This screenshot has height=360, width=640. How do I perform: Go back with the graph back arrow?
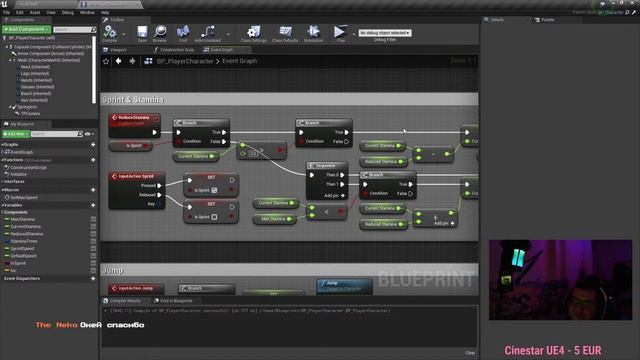[118, 61]
